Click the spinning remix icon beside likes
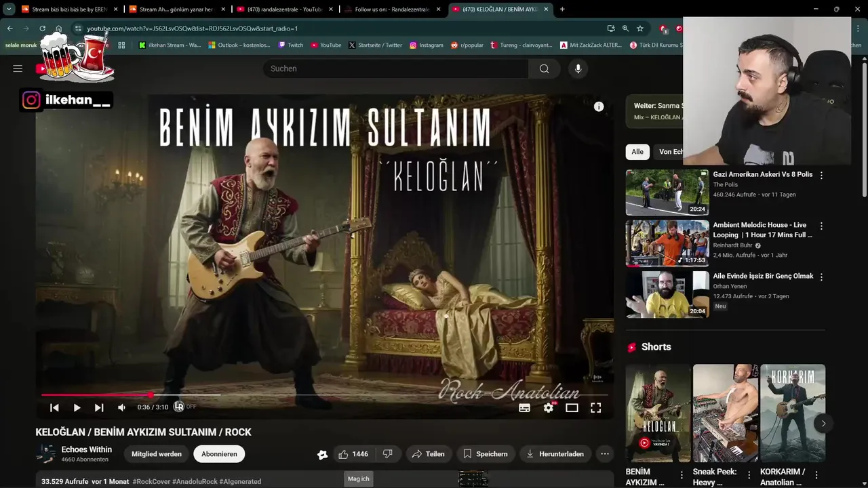Viewport: 868px width, 488px height. pyautogui.click(x=322, y=454)
